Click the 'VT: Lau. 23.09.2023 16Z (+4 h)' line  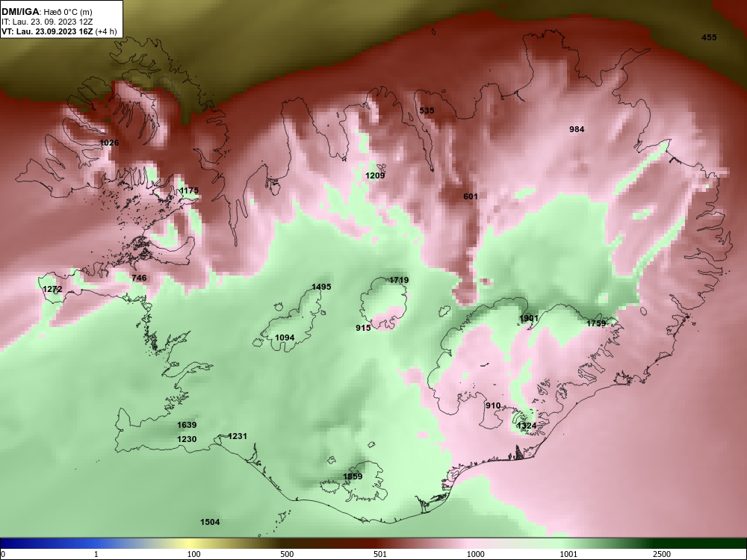(58, 31)
